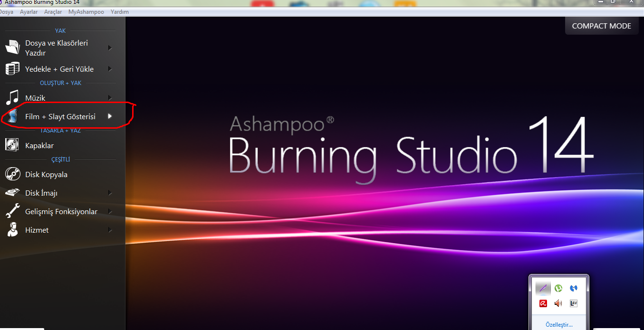This screenshot has height=330, width=644.
Task: Click the LAV filters tray icon
Action: tap(574, 303)
